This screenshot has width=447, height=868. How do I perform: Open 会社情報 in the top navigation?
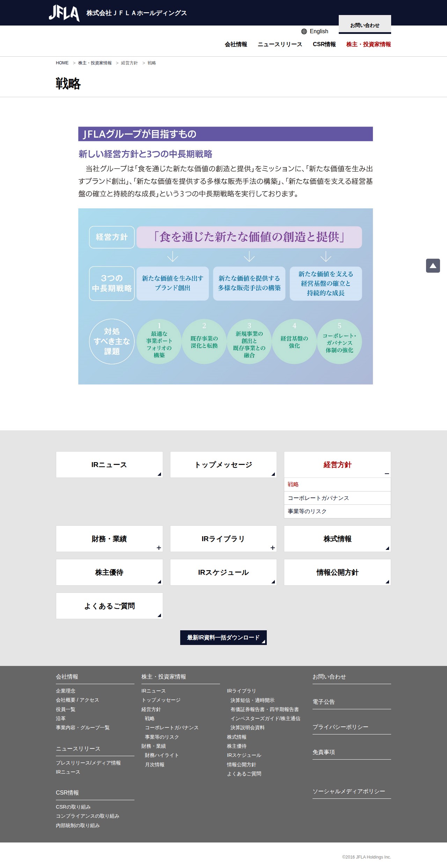point(236,44)
